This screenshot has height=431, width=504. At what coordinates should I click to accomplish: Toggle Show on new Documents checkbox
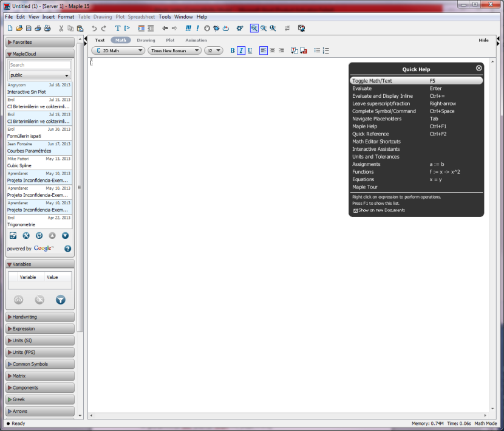coord(355,210)
